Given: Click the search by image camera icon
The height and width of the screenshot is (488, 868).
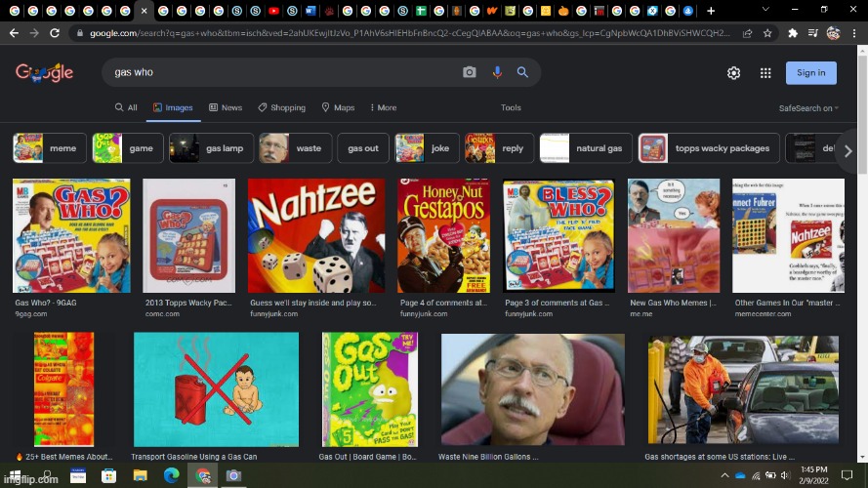Looking at the screenshot, I should 470,72.
